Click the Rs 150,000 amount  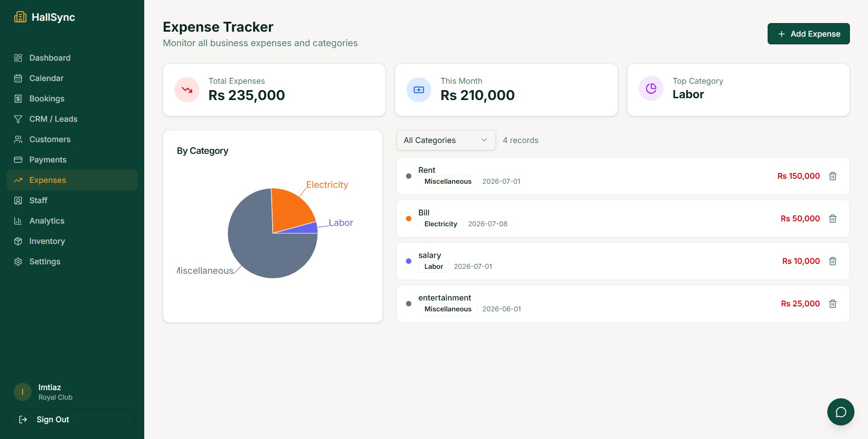click(x=798, y=176)
